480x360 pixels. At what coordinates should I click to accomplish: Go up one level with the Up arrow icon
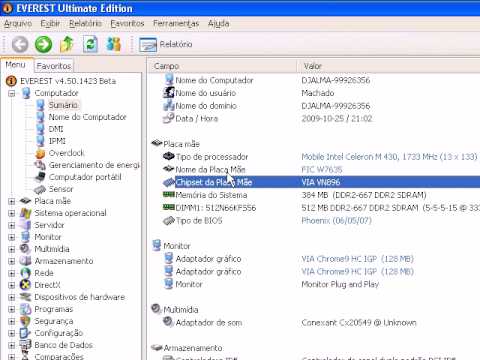pyautogui.click(x=67, y=44)
